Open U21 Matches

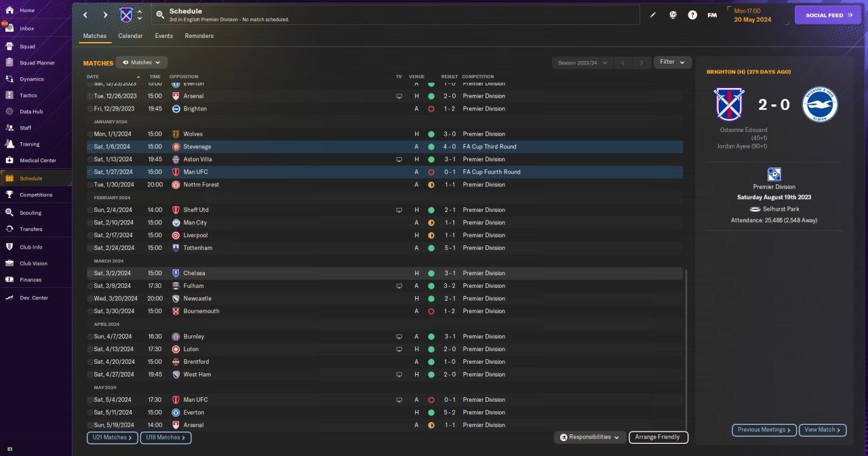(113, 438)
